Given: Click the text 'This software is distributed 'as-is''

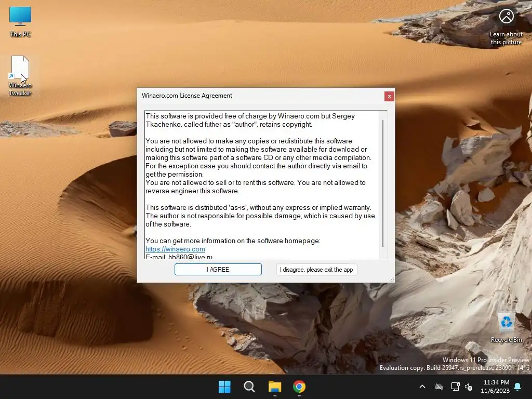Looking at the screenshot, I should coord(196,208).
